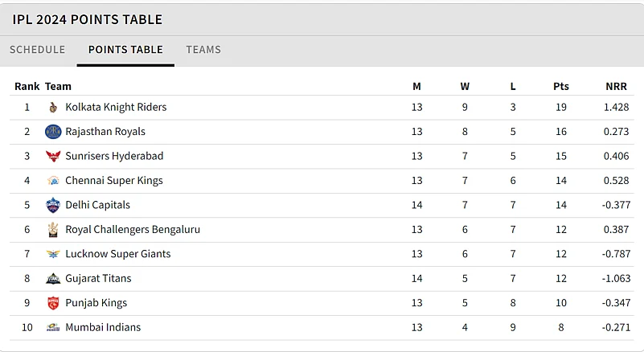Click the Mumbai Indians team logo
This screenshot has width=644, height=352.
[53, 328]
